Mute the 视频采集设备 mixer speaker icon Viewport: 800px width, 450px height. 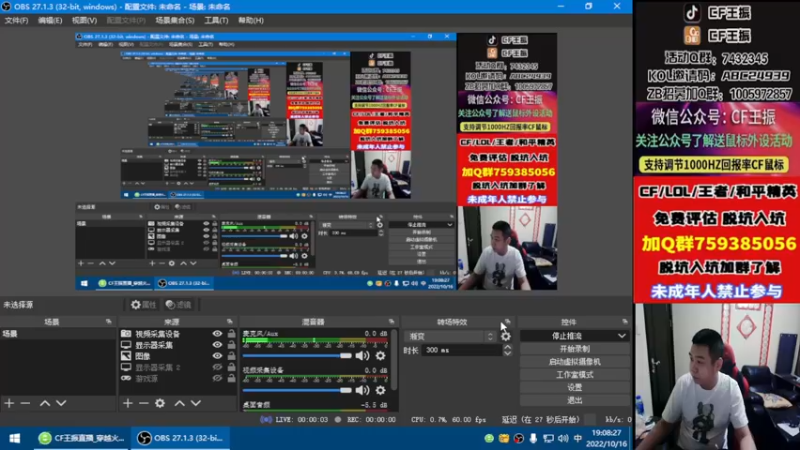(x=362, y=390)
